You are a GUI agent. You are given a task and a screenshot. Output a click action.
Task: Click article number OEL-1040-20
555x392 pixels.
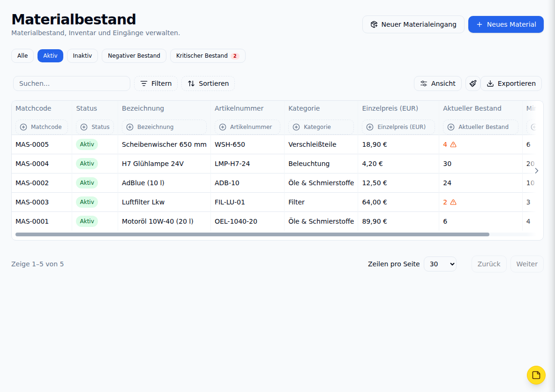(x=236, y=221)
